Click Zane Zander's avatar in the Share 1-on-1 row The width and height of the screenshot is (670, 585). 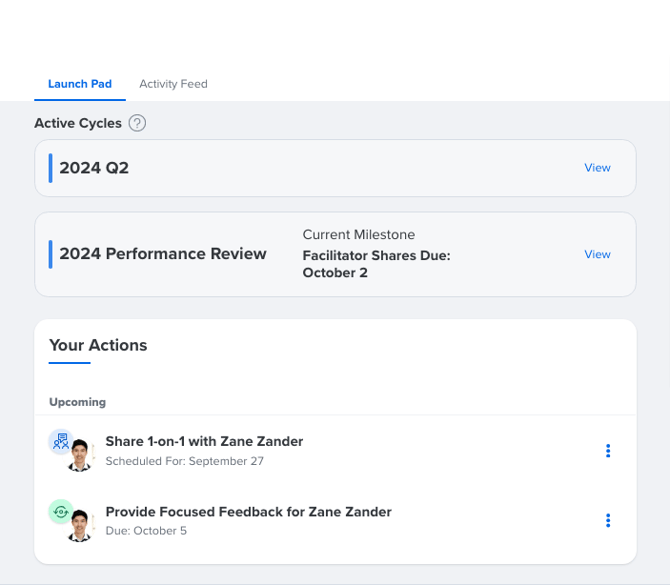pyautogui.click(x=80, y=455)
